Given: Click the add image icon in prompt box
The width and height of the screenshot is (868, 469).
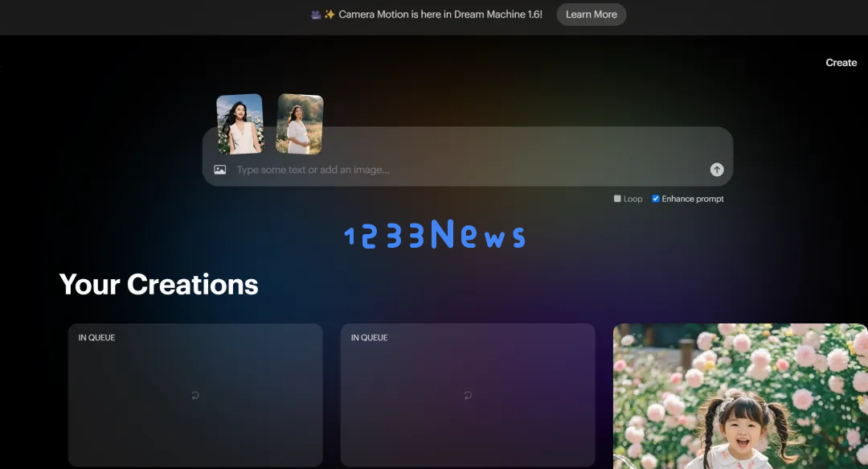Looking at the screenshot, I should pos(219,170).
